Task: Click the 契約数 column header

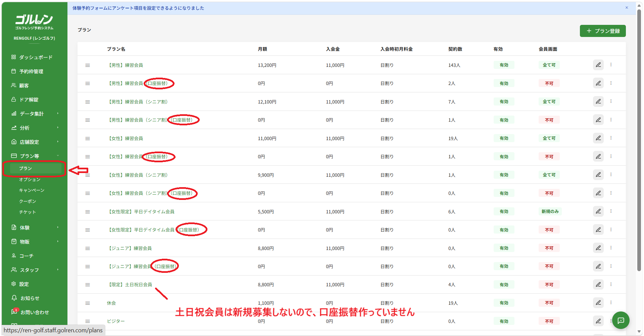Action: coord(455,49)
